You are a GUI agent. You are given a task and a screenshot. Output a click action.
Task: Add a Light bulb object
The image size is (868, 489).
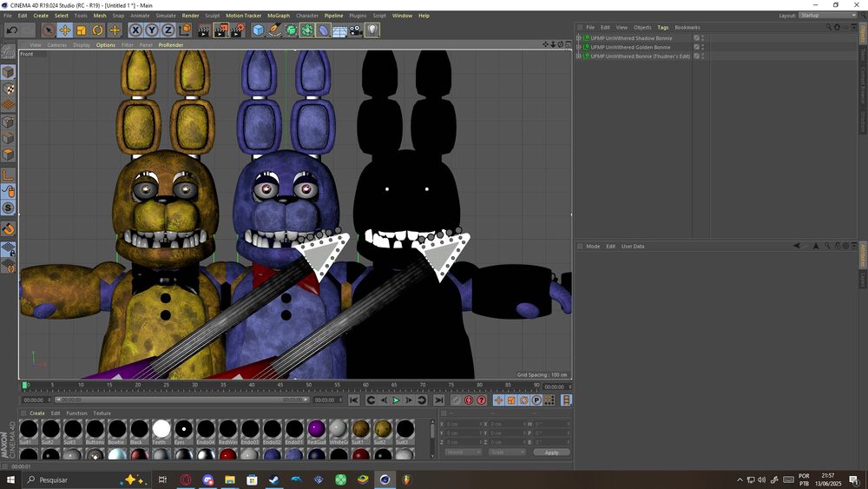pos(372,30)
